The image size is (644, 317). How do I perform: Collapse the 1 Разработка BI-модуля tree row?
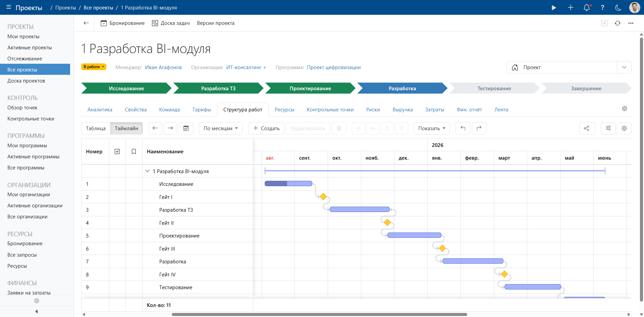click(x=148, y=171)
